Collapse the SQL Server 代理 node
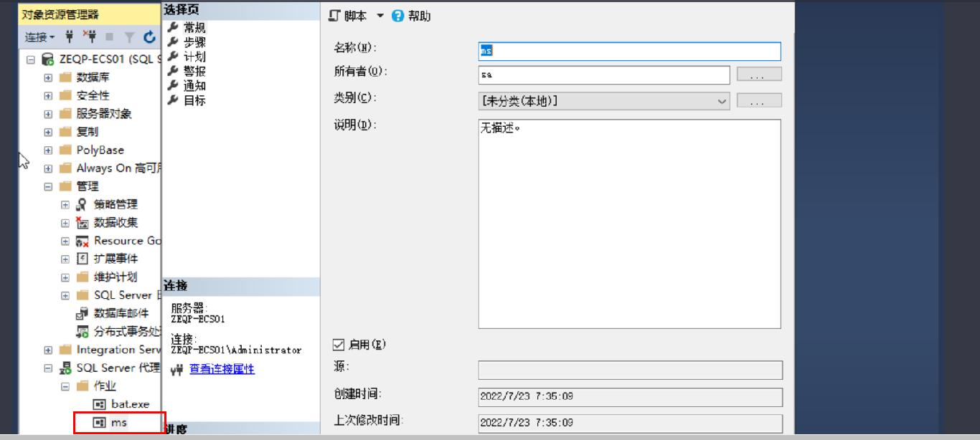The image size is (980, 440). coord(48,368)
